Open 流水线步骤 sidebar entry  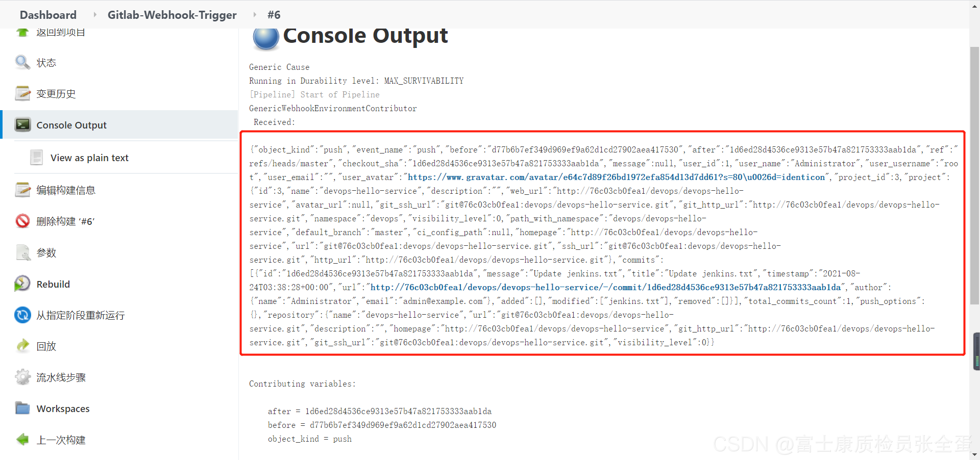tap(61, 377)
